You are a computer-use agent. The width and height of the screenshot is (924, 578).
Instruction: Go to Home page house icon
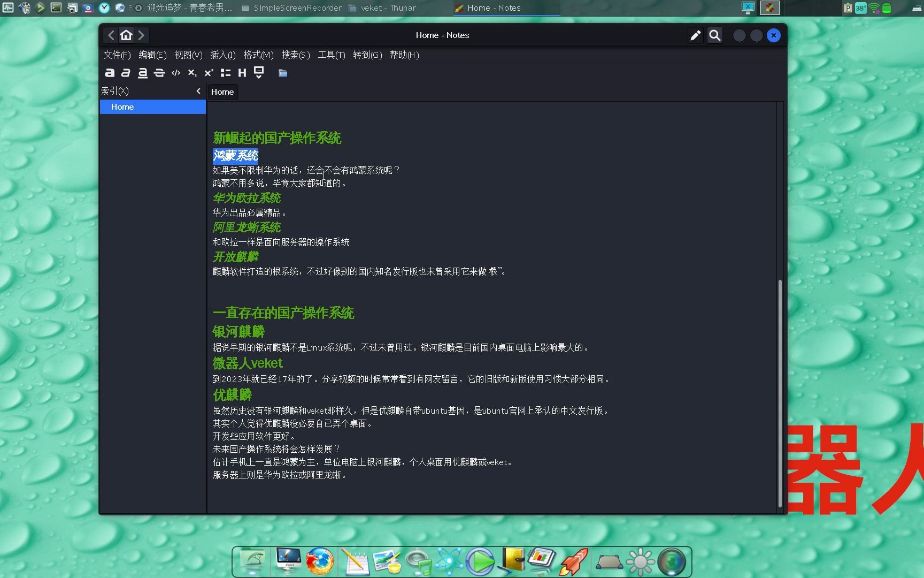point(126,35)
